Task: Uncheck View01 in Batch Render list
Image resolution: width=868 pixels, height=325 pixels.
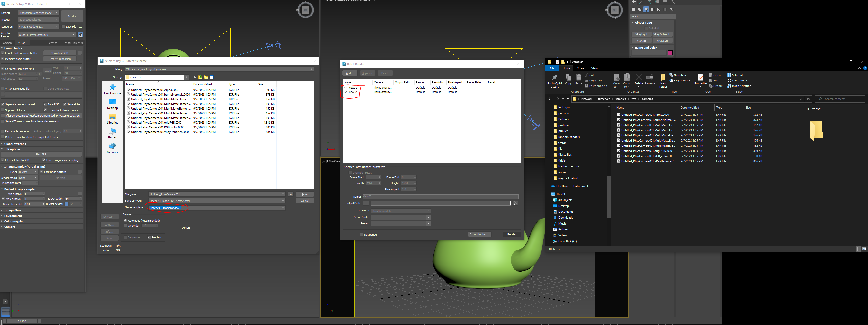Action: click(346, 87)
